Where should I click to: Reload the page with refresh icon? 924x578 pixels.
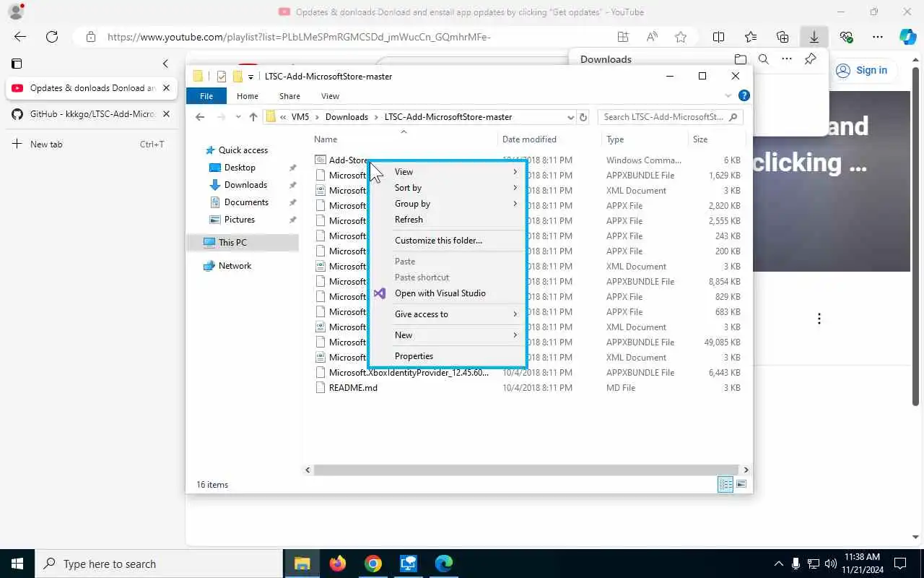pyautogui.click(x=52, y=37)
